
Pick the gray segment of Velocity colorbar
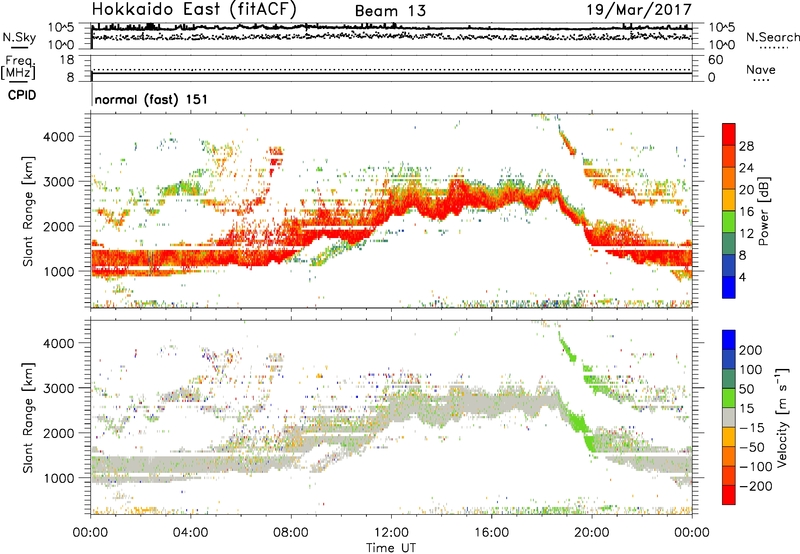(729, 418)
